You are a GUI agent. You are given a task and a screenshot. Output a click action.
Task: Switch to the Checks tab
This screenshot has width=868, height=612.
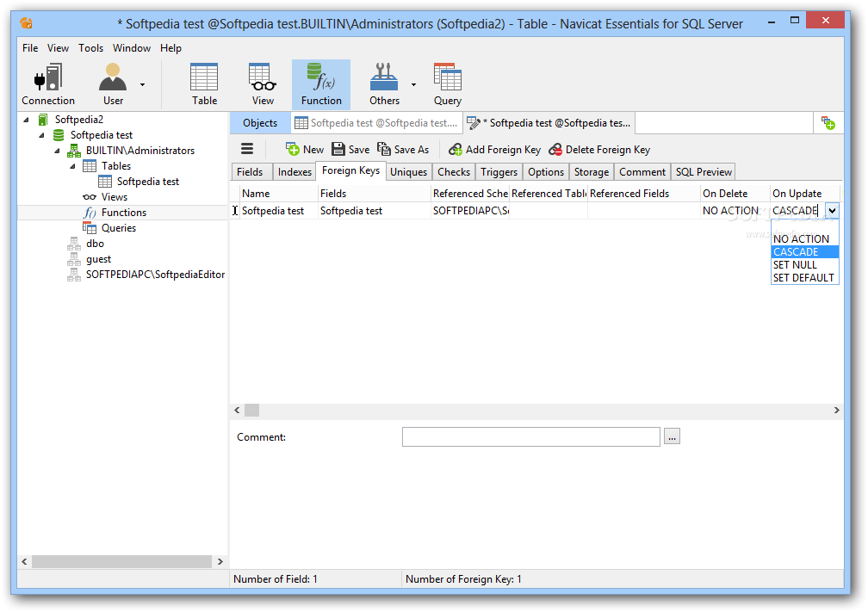coord(453,172)
